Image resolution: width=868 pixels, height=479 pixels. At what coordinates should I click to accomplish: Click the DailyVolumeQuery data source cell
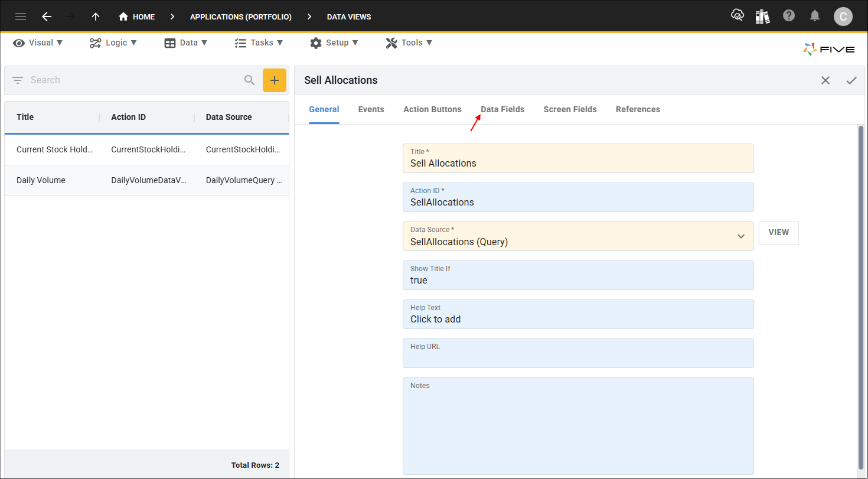click(244, 180)
